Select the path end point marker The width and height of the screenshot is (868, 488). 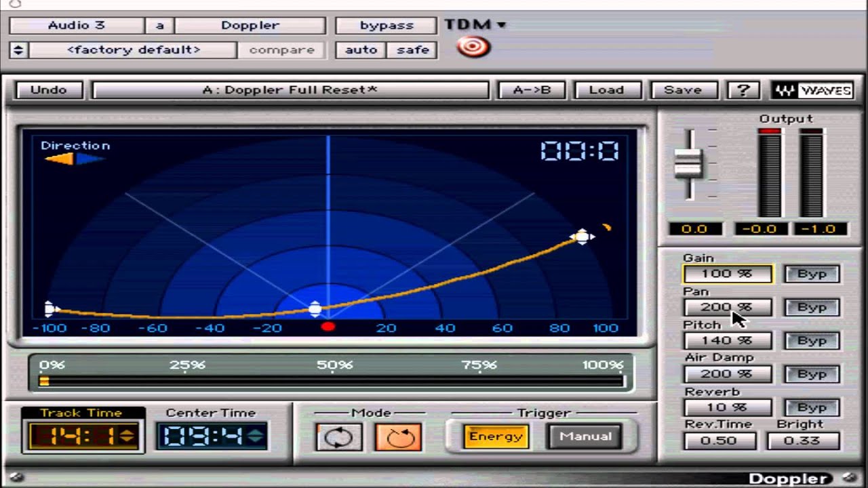pos(582,237)
